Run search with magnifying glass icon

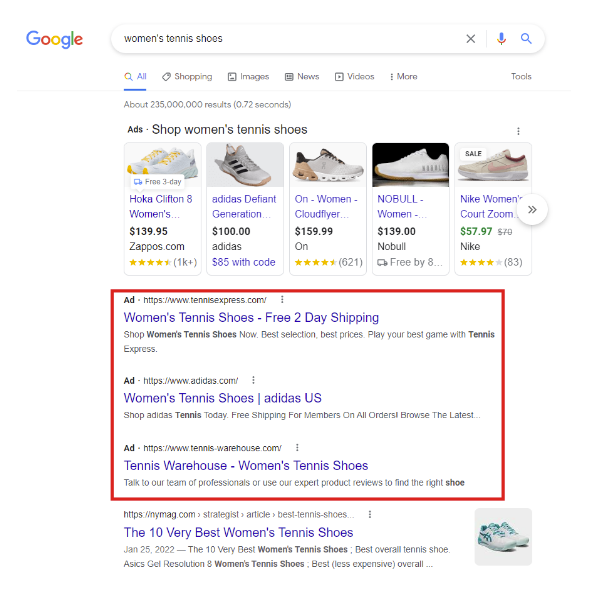(526, 38)
